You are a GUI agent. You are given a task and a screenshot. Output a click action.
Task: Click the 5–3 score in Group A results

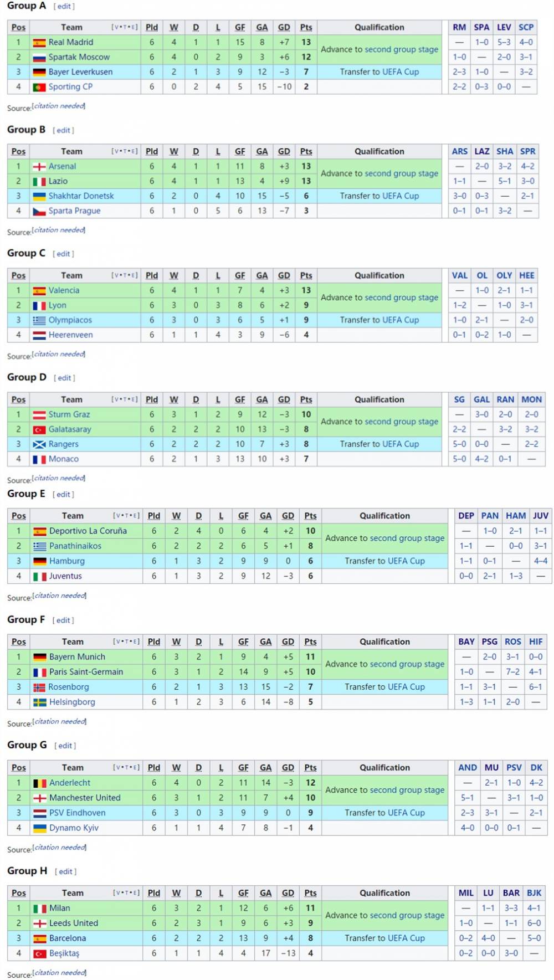(x=504, y=42)
